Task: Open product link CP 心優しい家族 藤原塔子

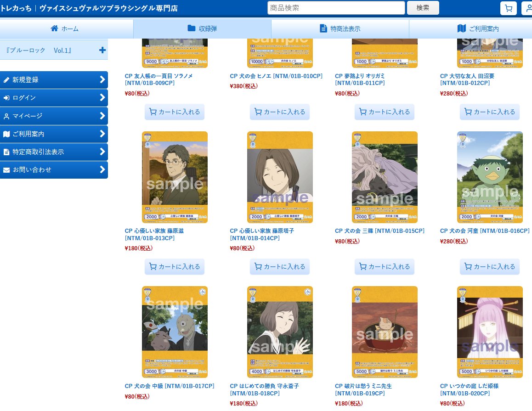Action: click(262, 234)
